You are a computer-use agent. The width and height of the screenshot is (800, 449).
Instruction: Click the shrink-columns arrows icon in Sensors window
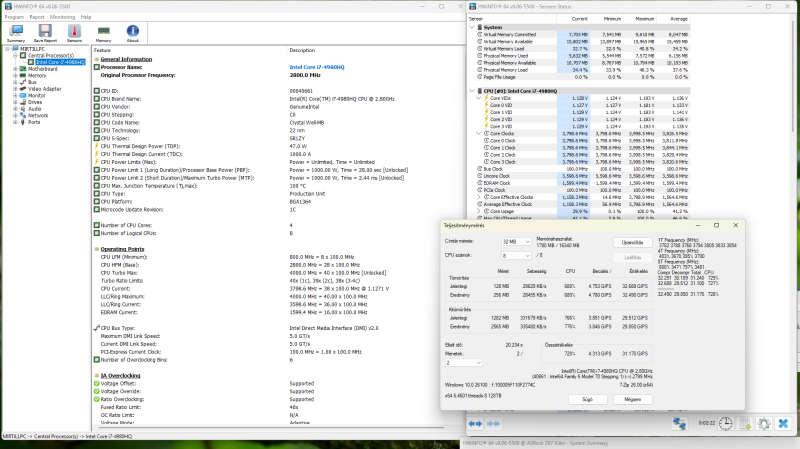point(493,423)
